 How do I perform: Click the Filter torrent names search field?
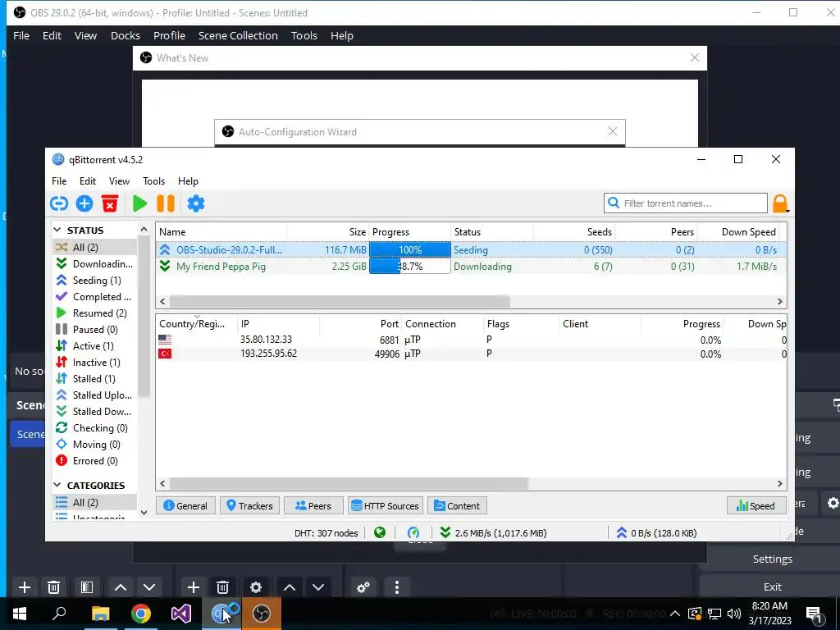[686, 203]
